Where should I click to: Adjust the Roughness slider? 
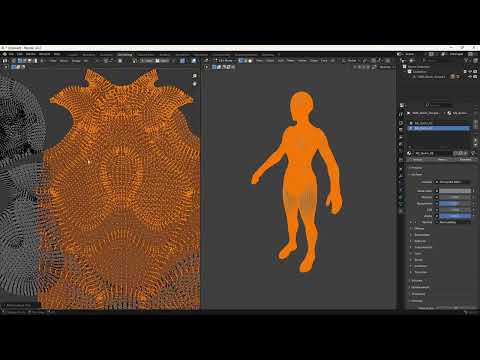tap(455, 203)
